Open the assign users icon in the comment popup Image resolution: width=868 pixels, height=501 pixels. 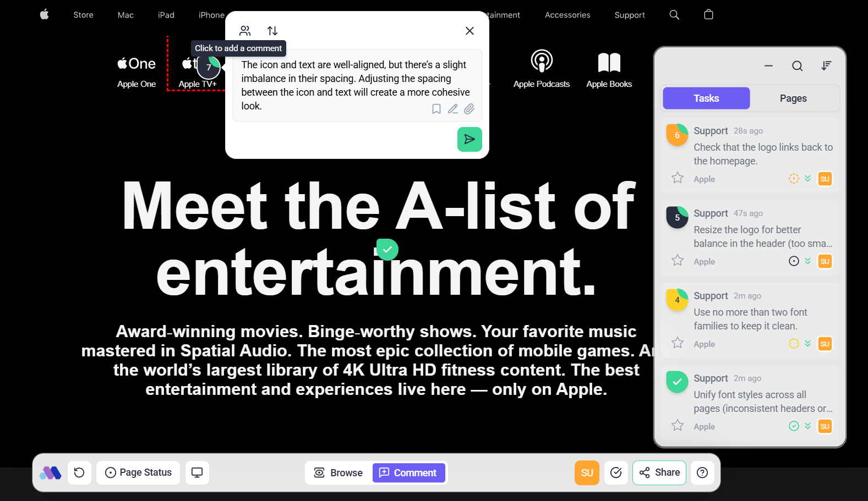tap(245, 31)
